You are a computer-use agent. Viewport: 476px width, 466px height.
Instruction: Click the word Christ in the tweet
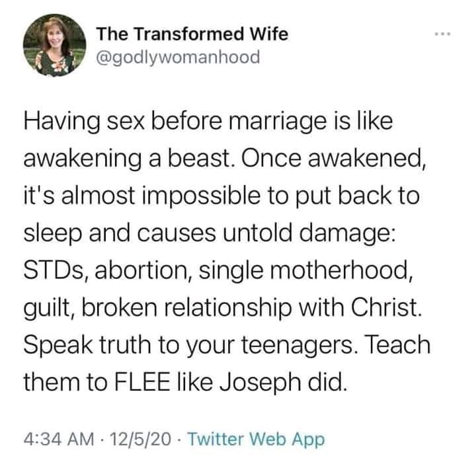tap(385, 307)
